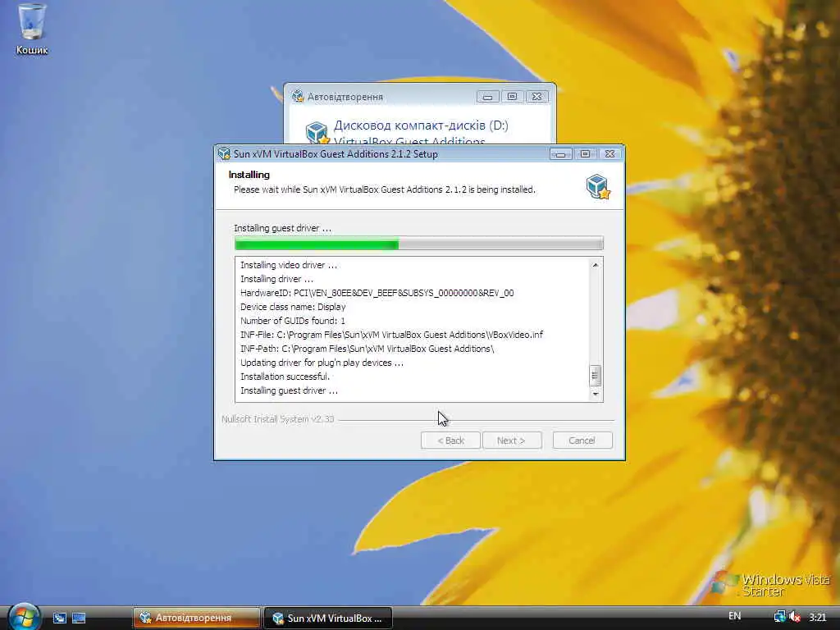Click the VirtualBox disc icon in AutoPlay window
840x630 pixels.
(316, 133)
